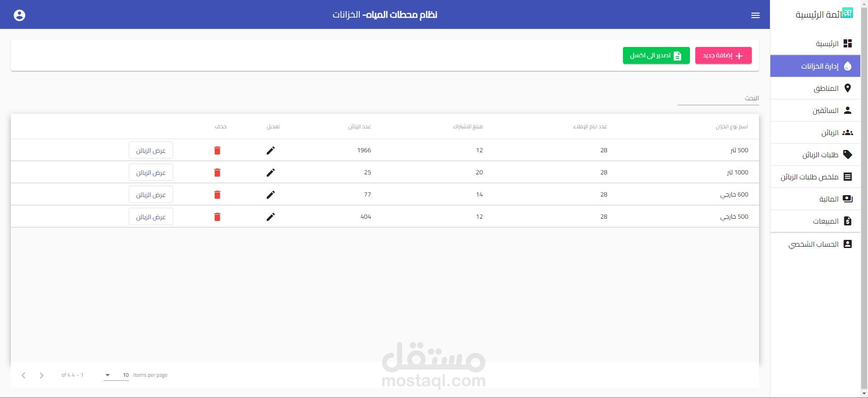Click the 1000 لتر tank name cell
This screenshot has width=868, height=398.
(x=737, y=172)
